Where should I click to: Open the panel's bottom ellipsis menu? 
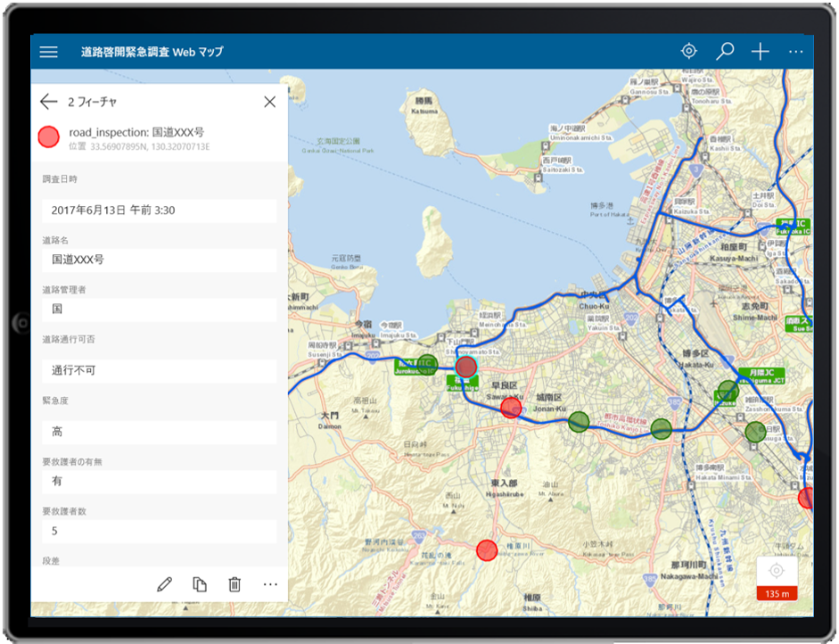[x=270, y=584]
